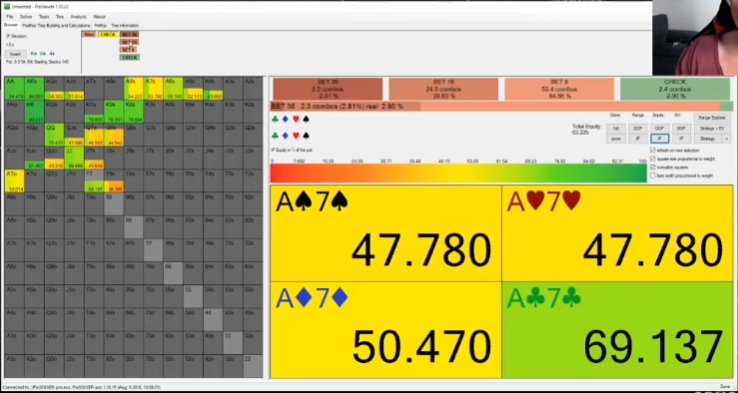Screen dimensions: 738x393
Task: Switch to the Tree information tab
Action: [125, 25]
